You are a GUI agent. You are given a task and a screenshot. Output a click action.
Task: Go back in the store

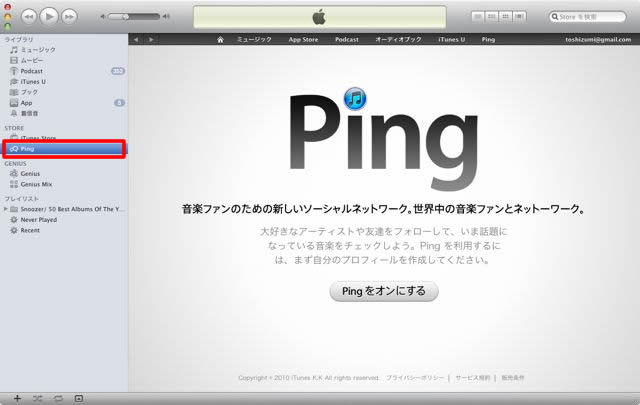coord(136,40)
